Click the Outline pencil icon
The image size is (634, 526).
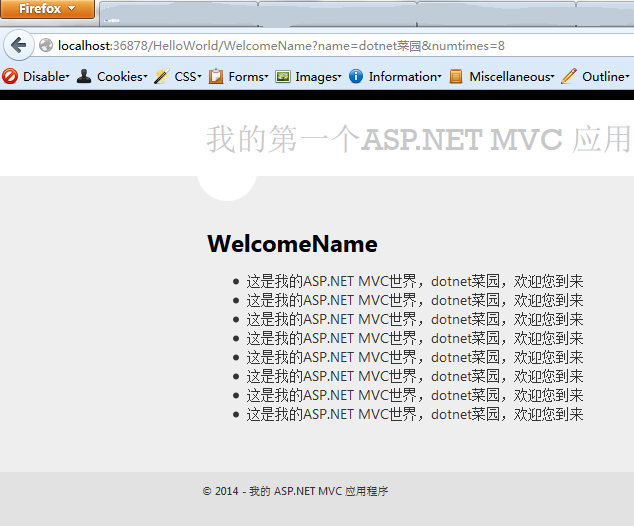point(569,76)
